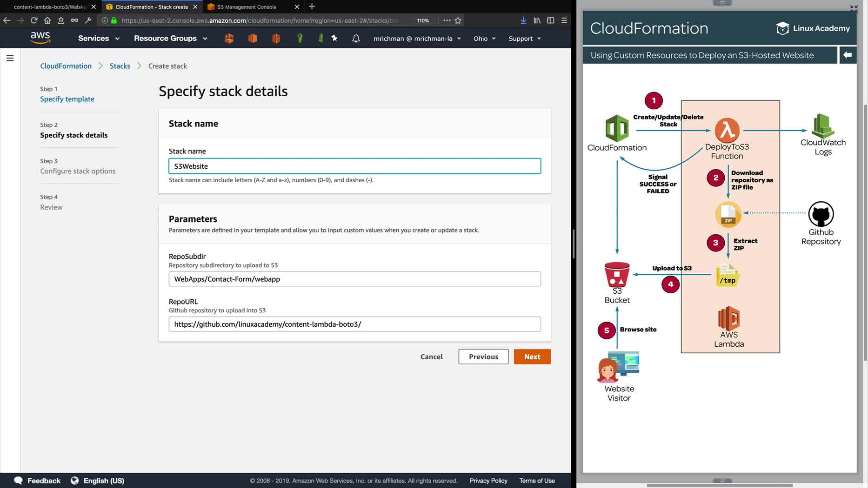Open the Support dropdown menu

click(x=524, y=39)
